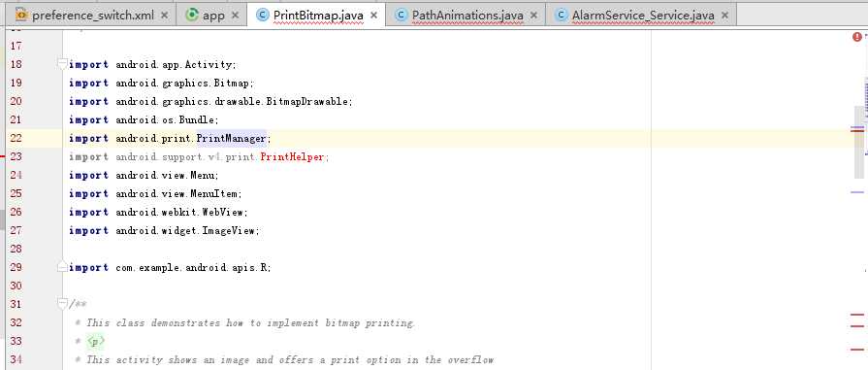
Task: Click line number 22 in the gutter
Action: coord(16,138)
